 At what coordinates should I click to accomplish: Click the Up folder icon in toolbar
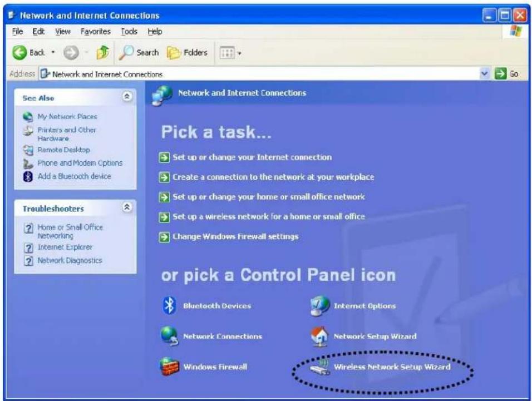point(103,52)
